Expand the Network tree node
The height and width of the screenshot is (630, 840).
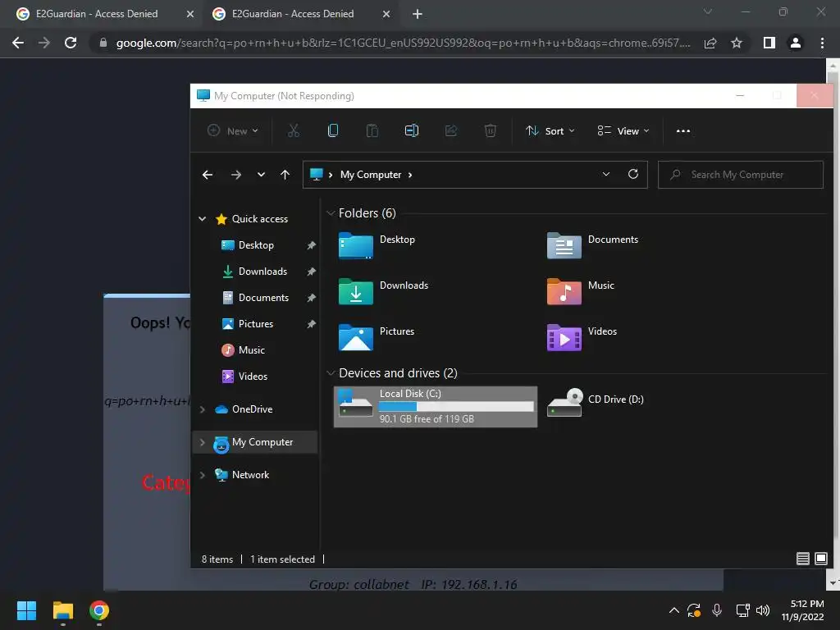(x=203, y=475)
